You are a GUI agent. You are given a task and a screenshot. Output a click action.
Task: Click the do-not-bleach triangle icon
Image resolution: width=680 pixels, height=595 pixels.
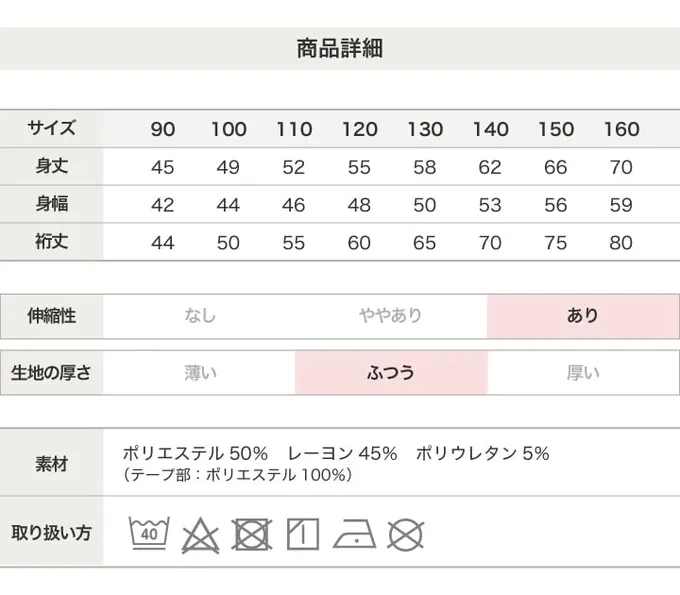click(x=200, y=534)
